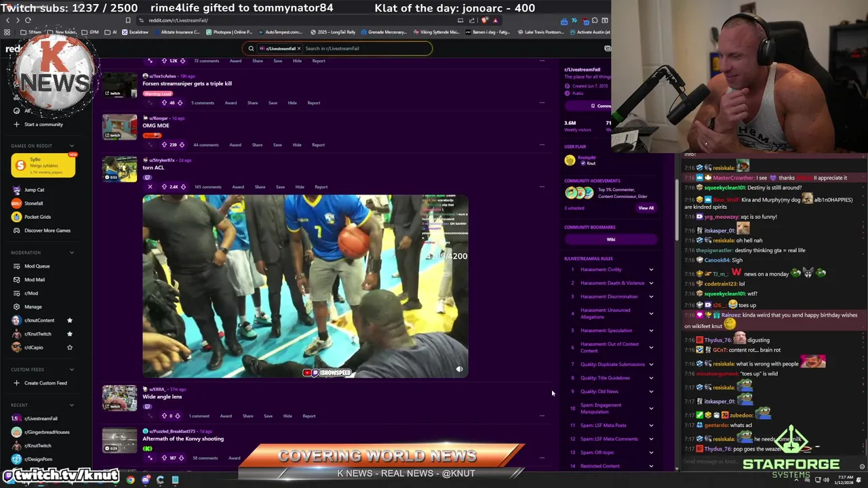Expand Harassment: Discrimination rule

pos(651,296)
